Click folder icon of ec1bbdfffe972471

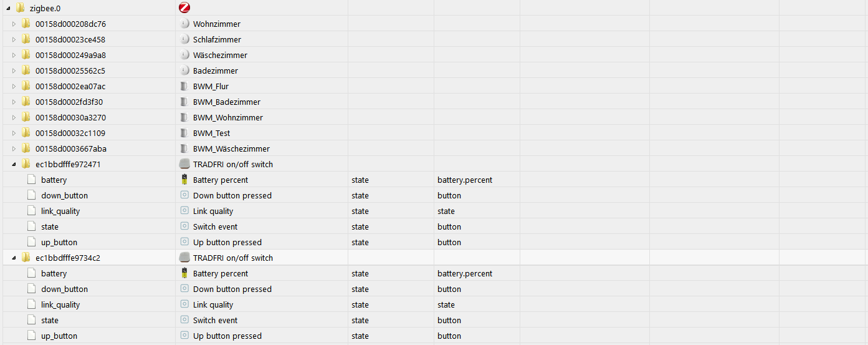pos(26,164)
